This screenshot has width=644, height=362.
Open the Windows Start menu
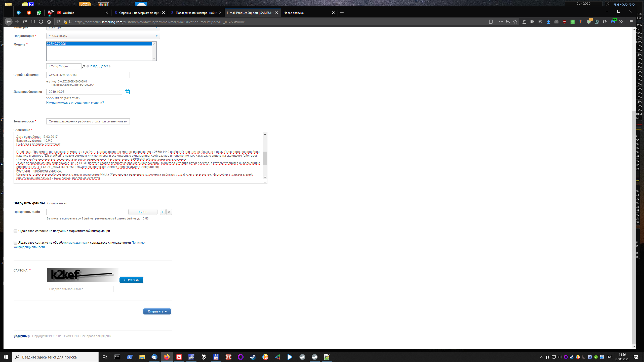click(x=6, y=357)
